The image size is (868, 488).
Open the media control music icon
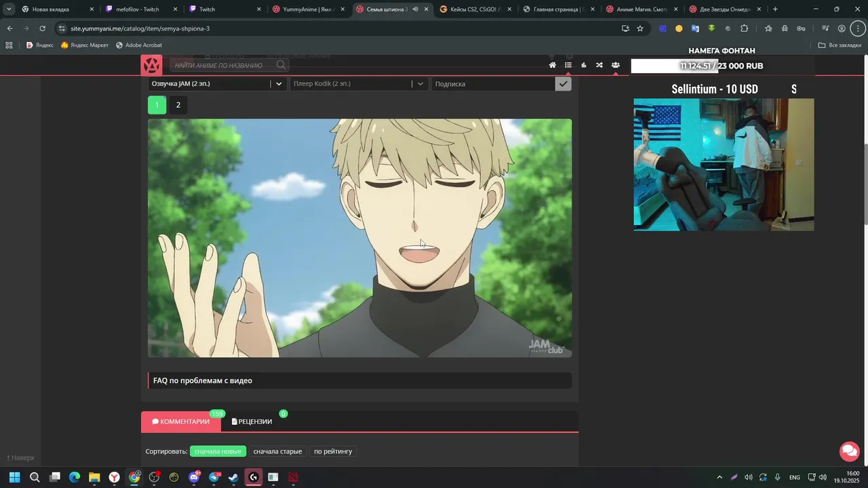(825, 28)
